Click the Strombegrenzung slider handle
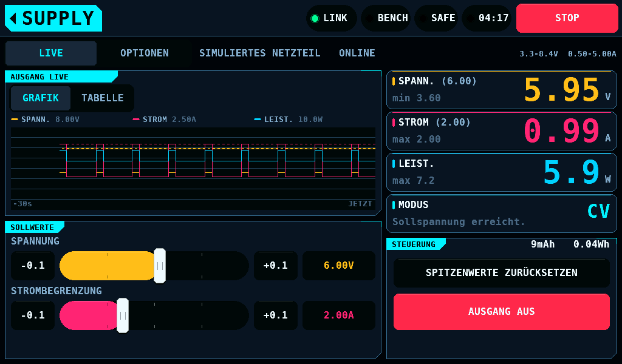The image size is (622, 364). coord(123,315)
